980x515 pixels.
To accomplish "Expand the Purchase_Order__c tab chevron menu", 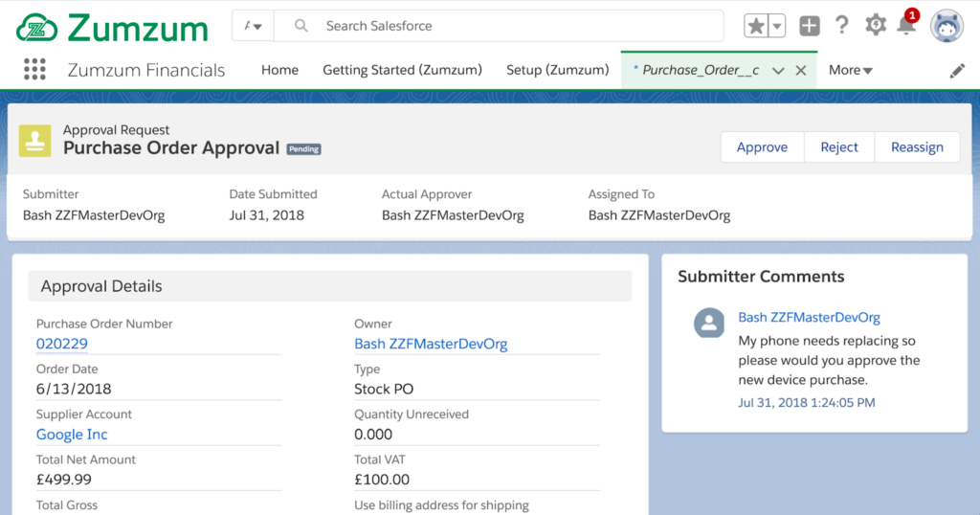I will [778, 71].
